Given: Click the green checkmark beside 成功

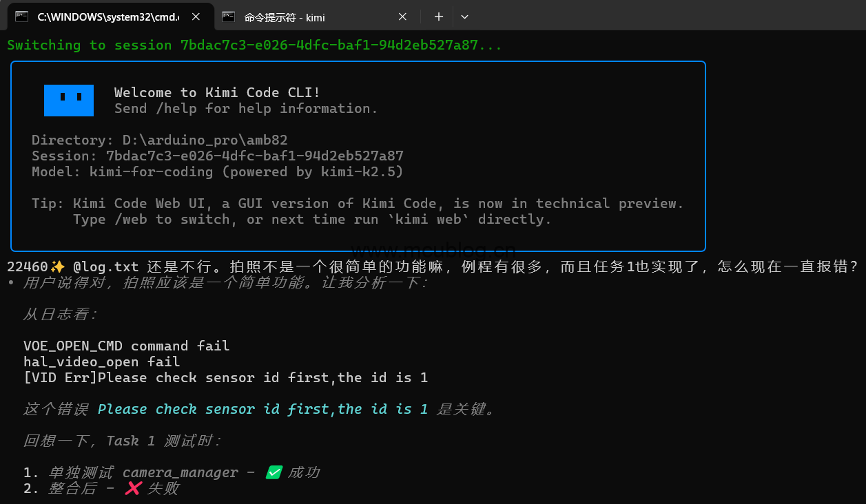Looking at the screenshot, I should click(274, 472).
